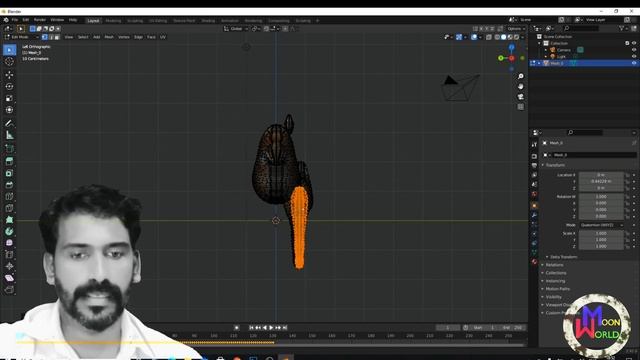Toggle the camera view icon

pyautogui.click(x=520, y=97)
